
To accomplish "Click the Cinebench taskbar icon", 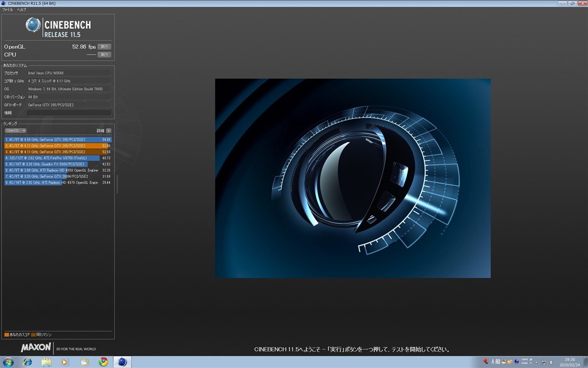I will [122, 362].
